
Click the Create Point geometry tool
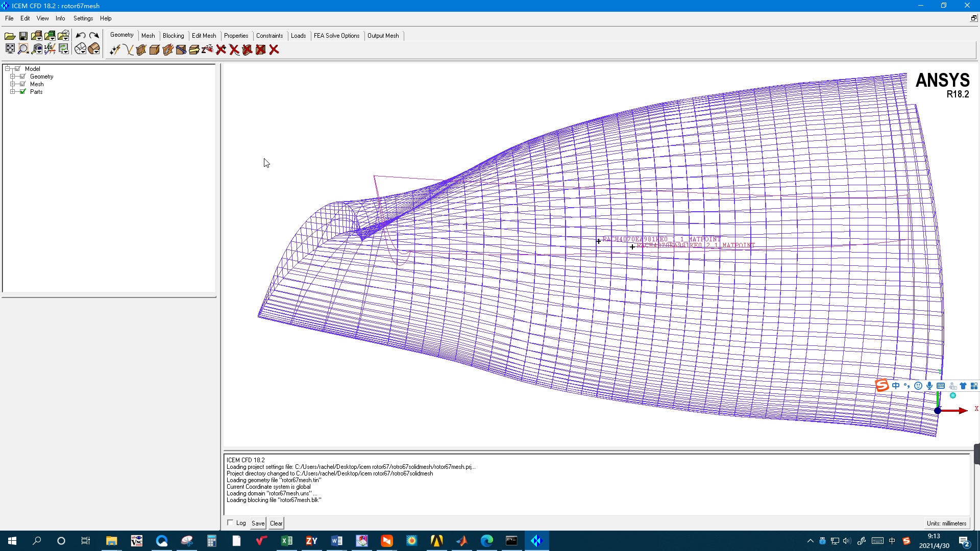115,49
